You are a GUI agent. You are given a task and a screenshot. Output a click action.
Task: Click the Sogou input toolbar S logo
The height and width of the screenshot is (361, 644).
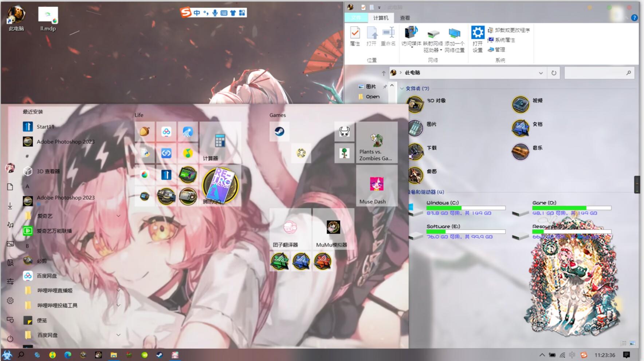(x=186, y=13)
